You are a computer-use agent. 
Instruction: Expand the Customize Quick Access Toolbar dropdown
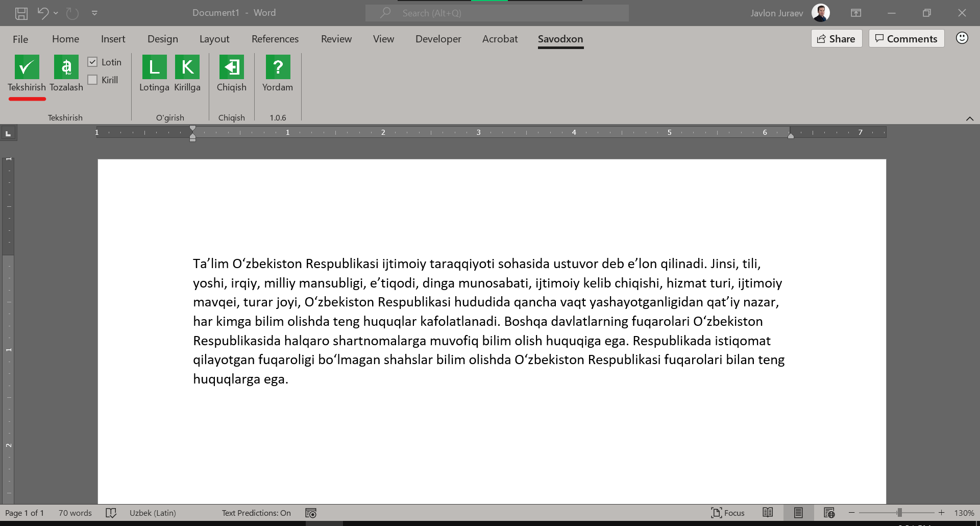click(94, 13)
